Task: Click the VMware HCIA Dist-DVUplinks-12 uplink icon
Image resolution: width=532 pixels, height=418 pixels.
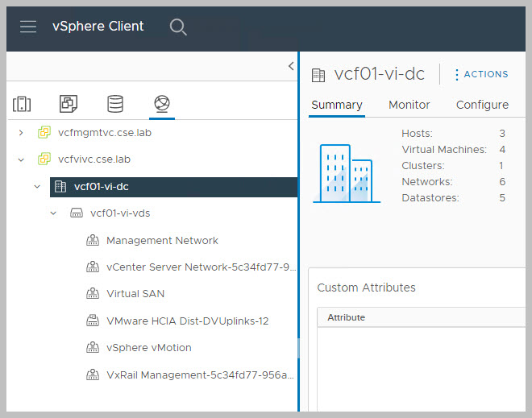Action: (92, 321)
